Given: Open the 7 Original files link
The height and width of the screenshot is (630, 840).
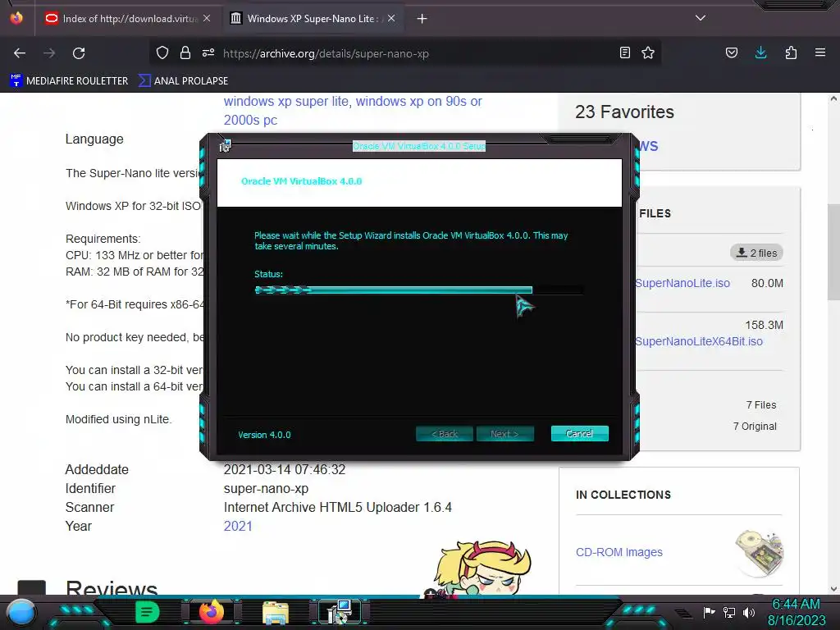Looking at the screenshot, I should coord(755,427).
